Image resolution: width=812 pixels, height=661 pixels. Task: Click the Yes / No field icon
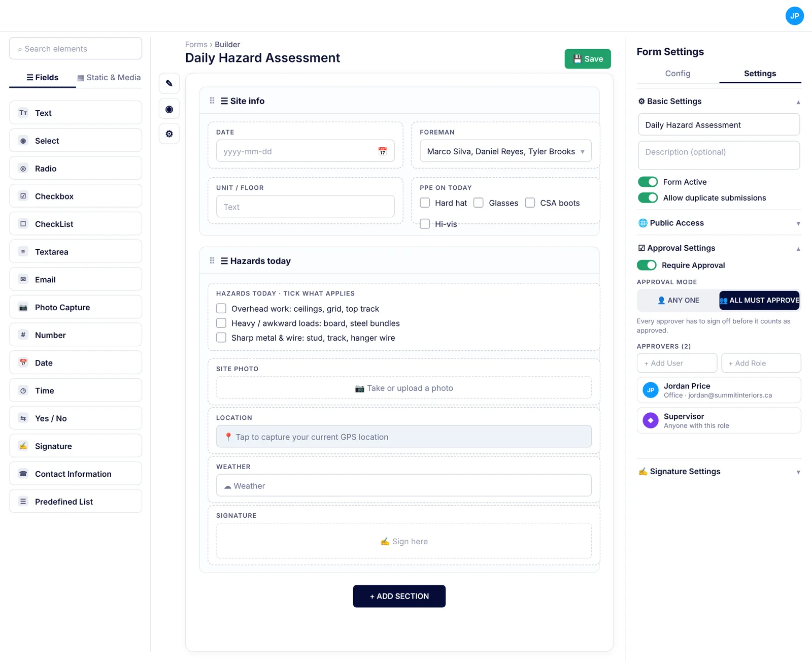tap(23, 418)
